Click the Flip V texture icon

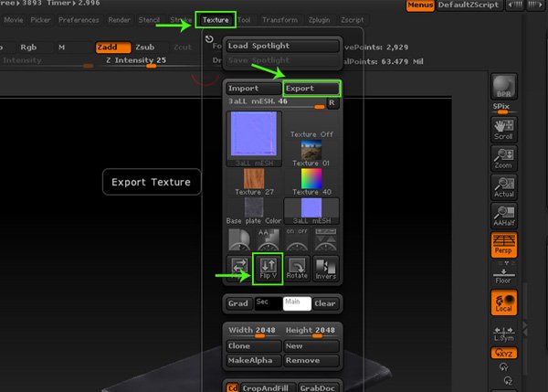click(x=268, y=269)
